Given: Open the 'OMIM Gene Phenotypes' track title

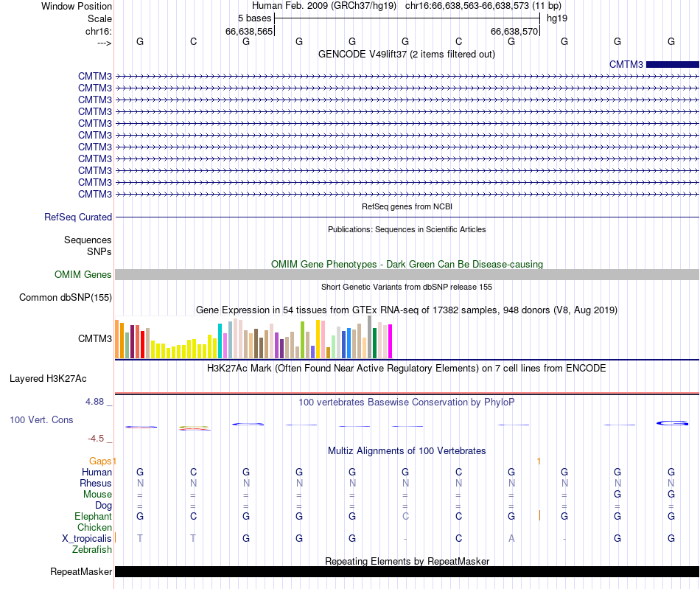Looking at the screenshot, I should pyautogui.click(x=407, y=264).
